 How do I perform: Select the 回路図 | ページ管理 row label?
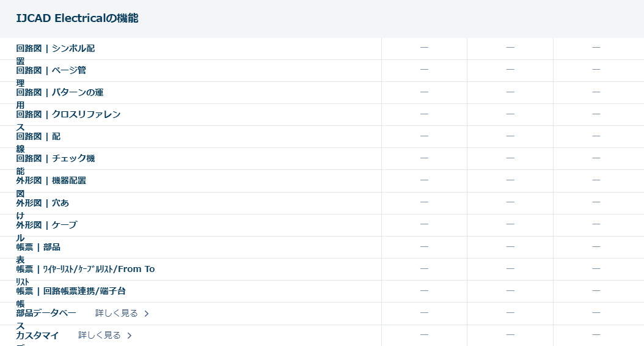click(51, 70)
